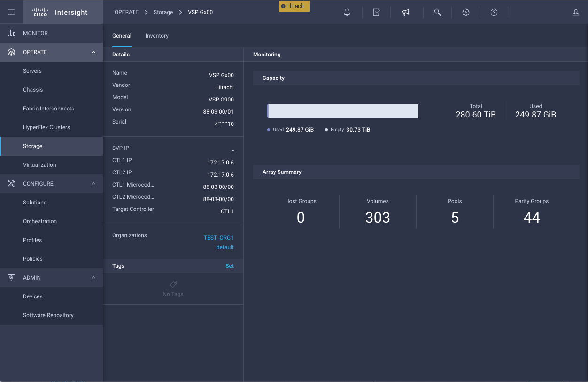The image size is (588, 382).
Task: Click the notifications bell icon
Action: pyautogui.click(x=347, y=13)
